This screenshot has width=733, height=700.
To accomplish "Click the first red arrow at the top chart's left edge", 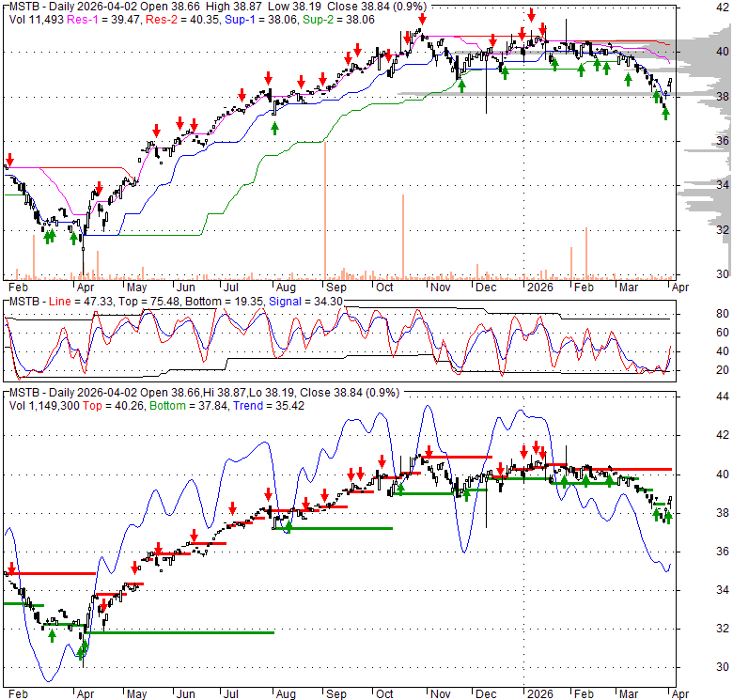I will coord(9,161).
